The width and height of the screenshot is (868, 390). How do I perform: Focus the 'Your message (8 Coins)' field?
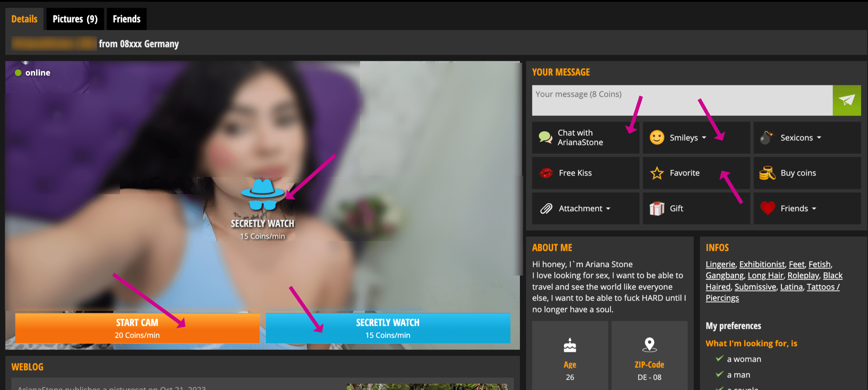(682, 100)
